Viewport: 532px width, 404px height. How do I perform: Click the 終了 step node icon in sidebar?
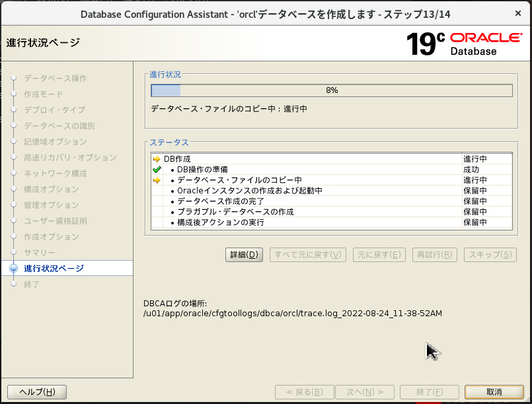(15, 285)
